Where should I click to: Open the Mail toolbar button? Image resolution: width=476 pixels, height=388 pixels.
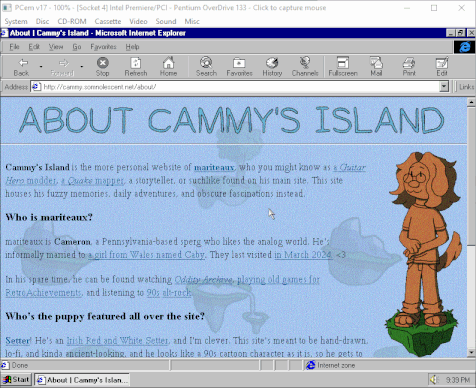[376, 67]
